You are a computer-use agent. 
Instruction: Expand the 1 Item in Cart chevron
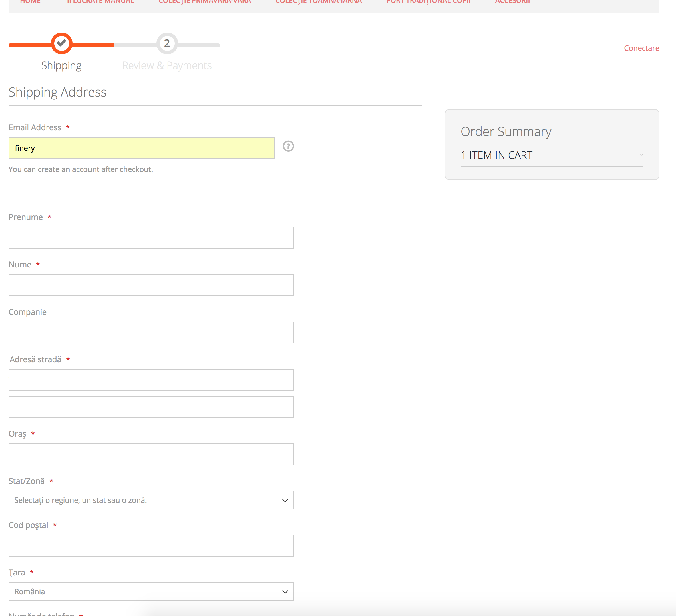(641, 155)
